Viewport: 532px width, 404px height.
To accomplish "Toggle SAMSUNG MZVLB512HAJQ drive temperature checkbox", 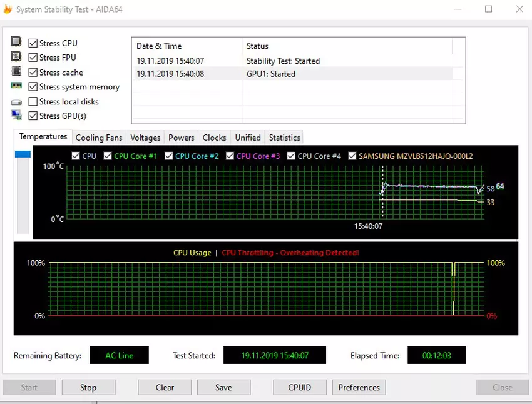I will click(352, 156).
